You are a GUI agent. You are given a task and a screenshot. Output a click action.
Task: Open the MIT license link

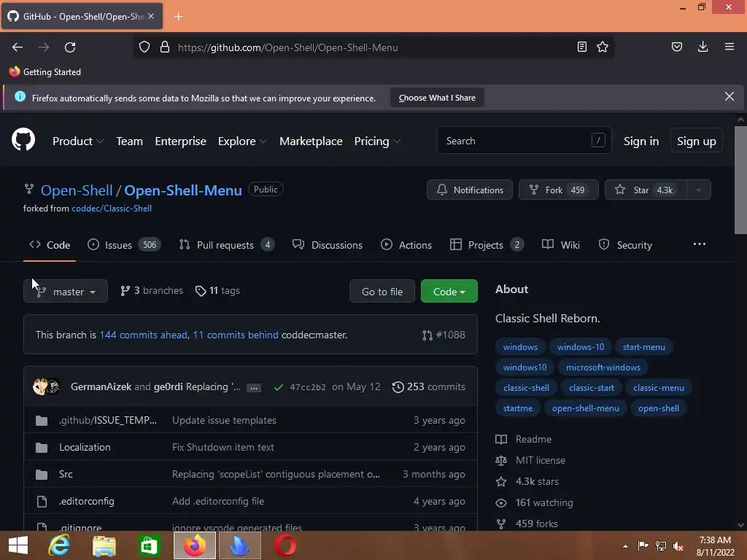tap(541, 461)
